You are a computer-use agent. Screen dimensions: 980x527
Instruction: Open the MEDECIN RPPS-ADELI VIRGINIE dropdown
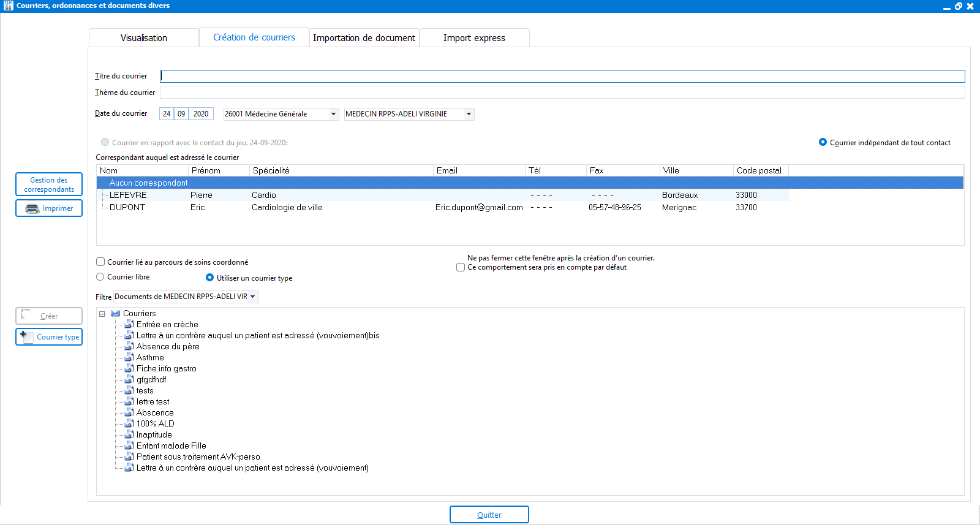469,114
